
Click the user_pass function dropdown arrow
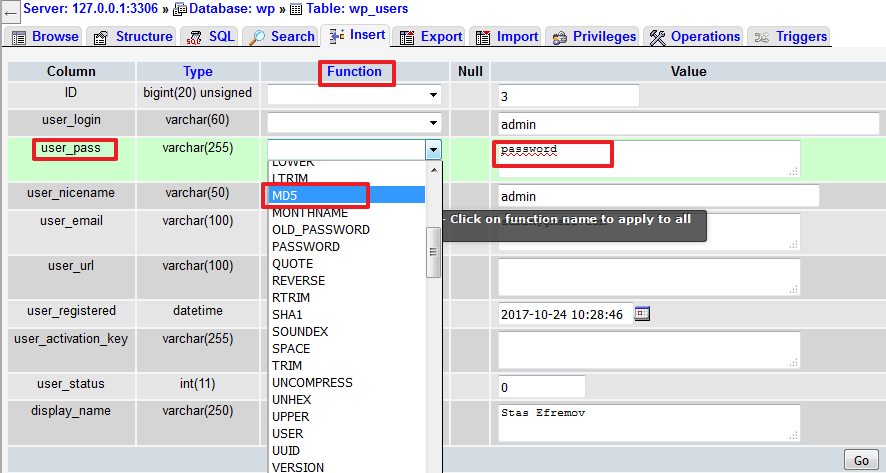[433, 150]
